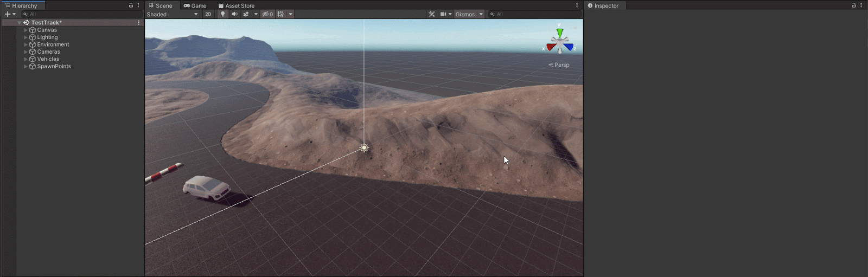The width and height of the screenshot is (868, 277).
Task: Toggle scene audio with the speaker icon
Action: tap(234, 14)
